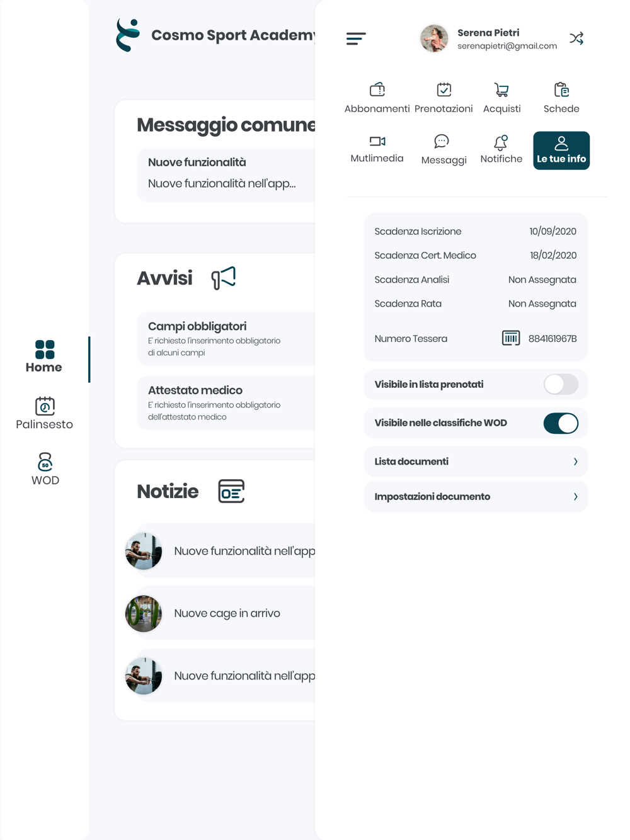
Task: Open Messaggi chat bubble icon
Action: (x=442, y=141)
